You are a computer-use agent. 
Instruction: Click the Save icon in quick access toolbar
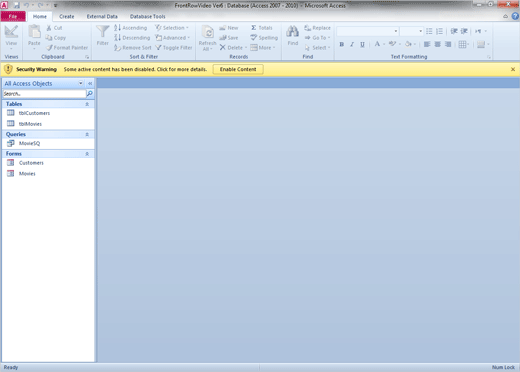click(x=17, y=5)
